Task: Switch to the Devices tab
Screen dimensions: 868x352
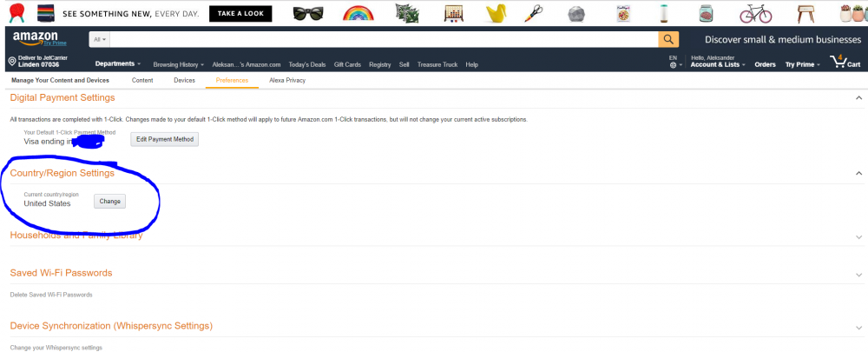Action: tap(184, 81)
